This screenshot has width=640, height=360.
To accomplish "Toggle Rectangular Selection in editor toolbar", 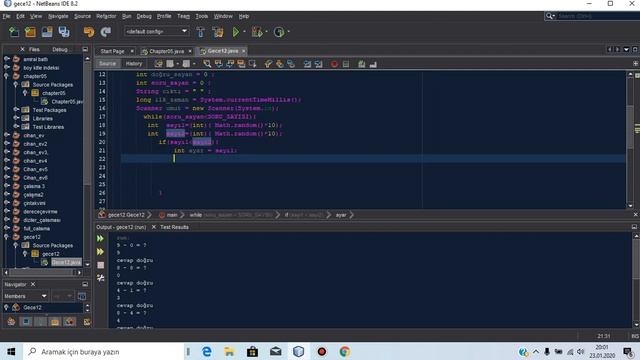I will pos(253,64).
